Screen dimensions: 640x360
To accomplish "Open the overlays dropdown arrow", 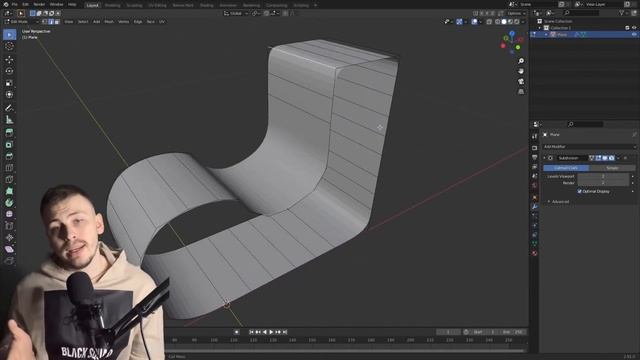I will pyautogui.click(x=480, y=22).
